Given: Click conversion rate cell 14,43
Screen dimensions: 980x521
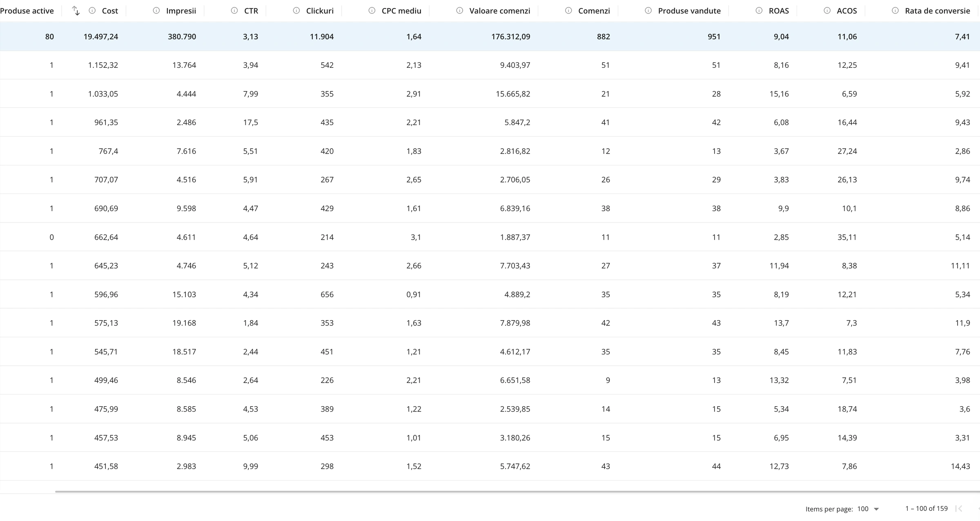Looking at the screenshot, I should [960, 466].
